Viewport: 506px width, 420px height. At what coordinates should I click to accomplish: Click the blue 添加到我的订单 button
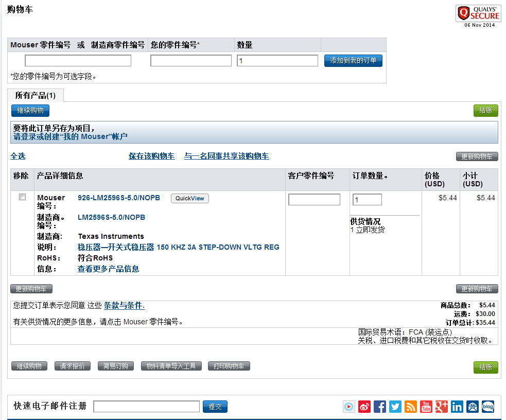point(353,61)
